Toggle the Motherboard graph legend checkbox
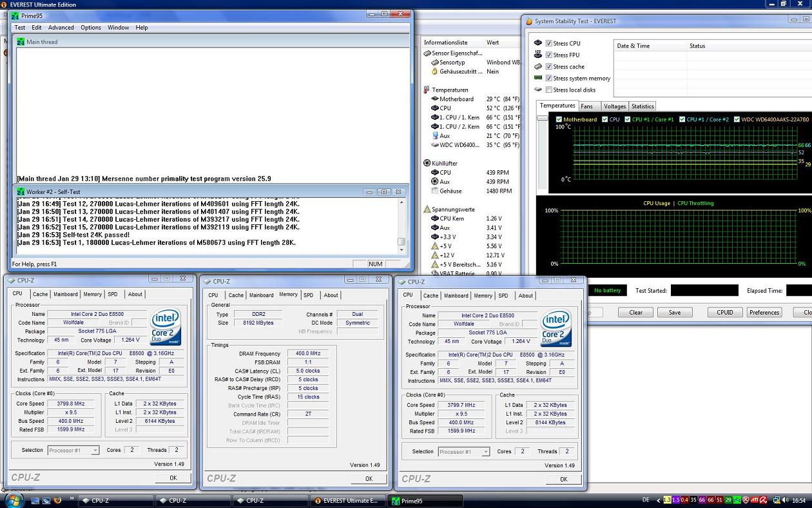Viewport: 812px width, 508px height. (x=559, y=119)
